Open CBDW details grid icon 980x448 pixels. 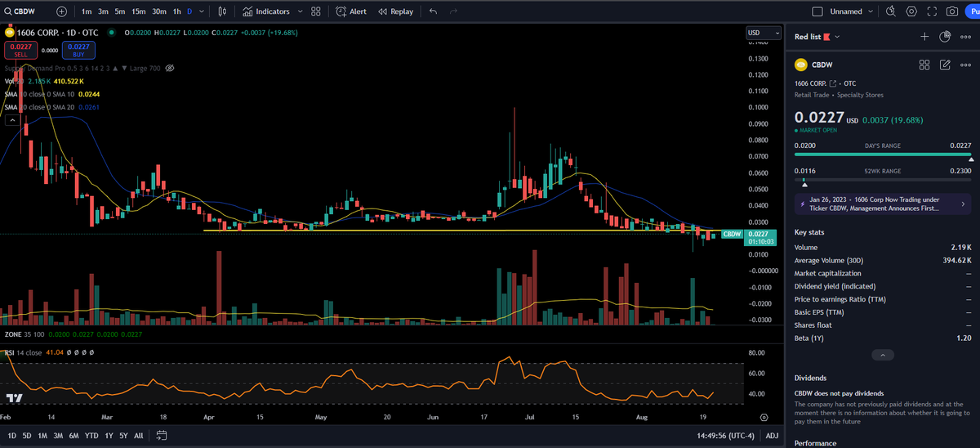coord(924,65)
